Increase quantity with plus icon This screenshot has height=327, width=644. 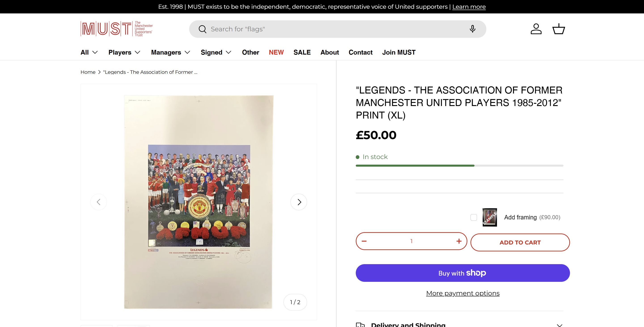(x=459, y=241)
